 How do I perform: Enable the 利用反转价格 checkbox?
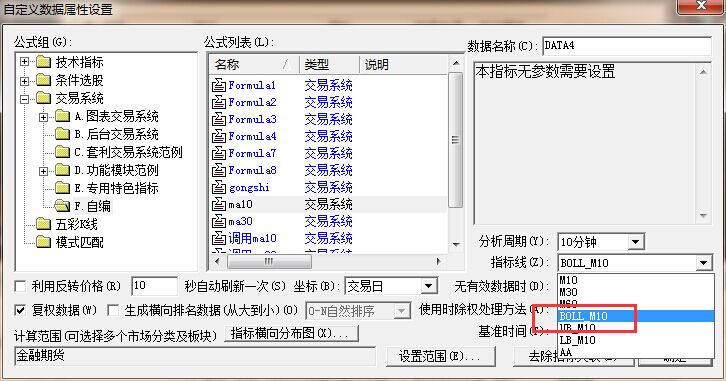[x=20, y=287]
